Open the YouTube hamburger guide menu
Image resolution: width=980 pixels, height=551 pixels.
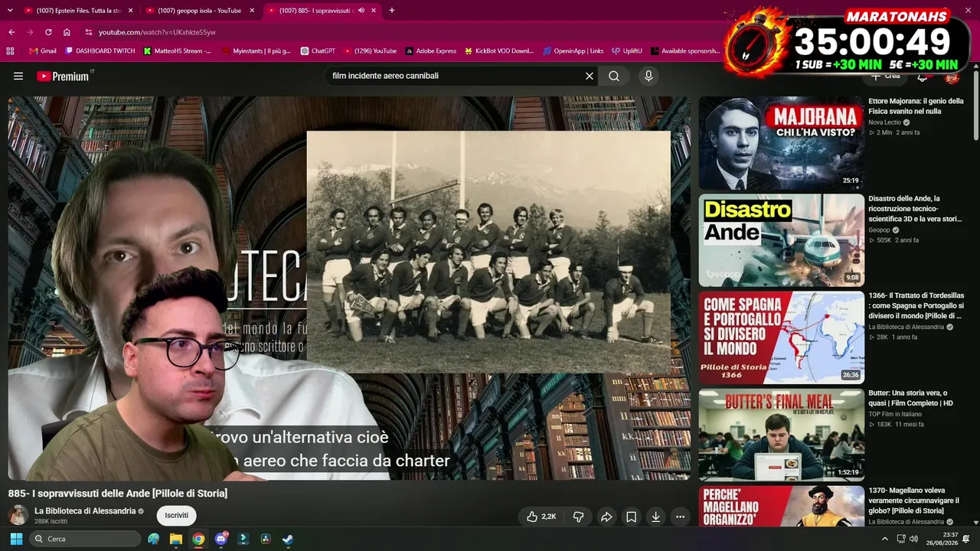18,76
